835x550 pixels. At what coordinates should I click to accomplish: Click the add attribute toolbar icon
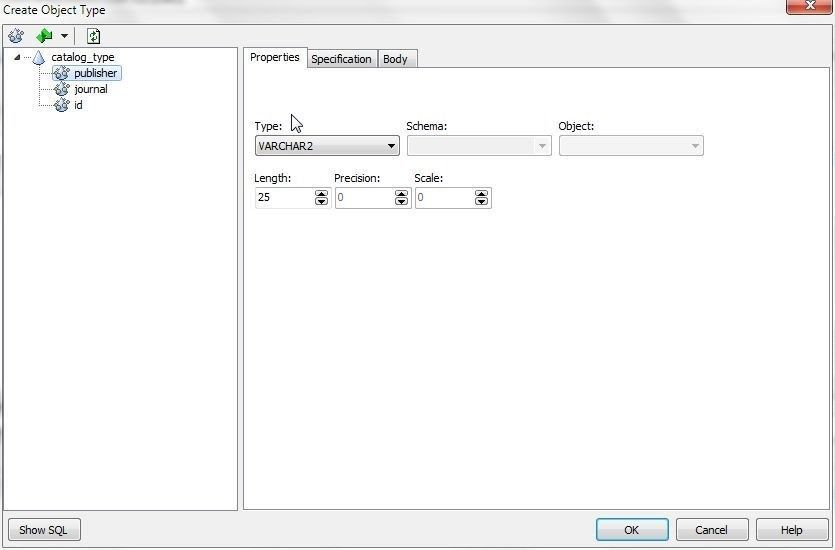point(16,36)
